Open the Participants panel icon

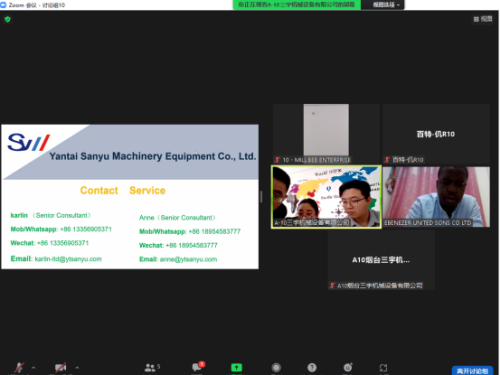pyautogui.click(x=152, y=367)
